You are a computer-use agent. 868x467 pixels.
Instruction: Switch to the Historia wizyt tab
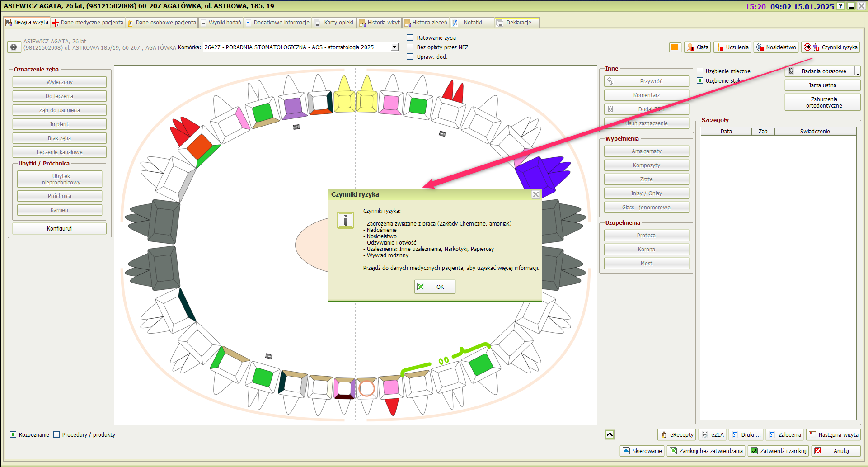click(x=380, y=23)
